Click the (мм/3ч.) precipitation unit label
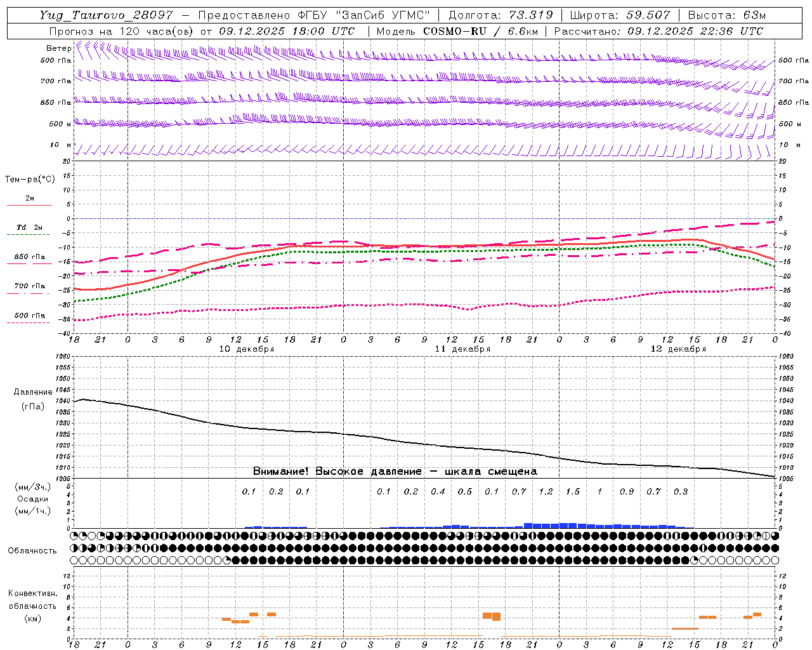This screenshot has width=812, height=650. [33, 487]
